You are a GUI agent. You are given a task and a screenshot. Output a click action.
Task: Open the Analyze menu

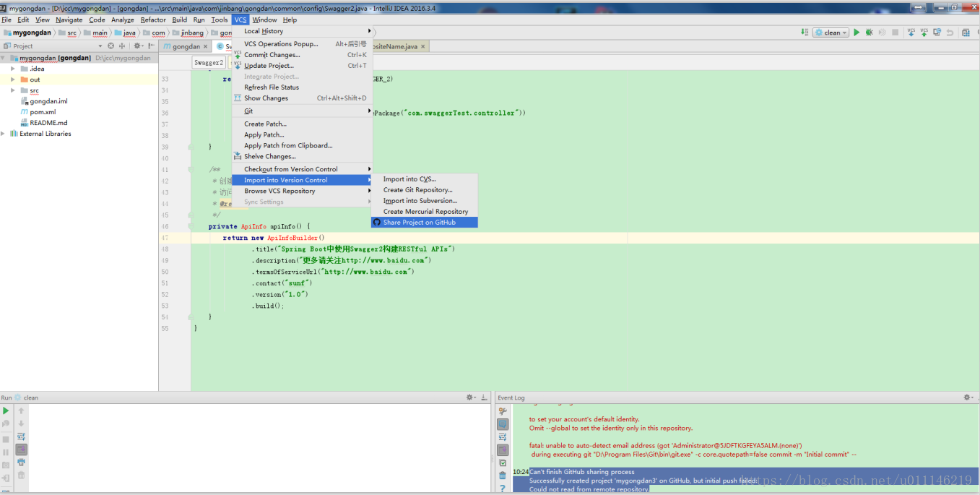[x=123, y=20]
